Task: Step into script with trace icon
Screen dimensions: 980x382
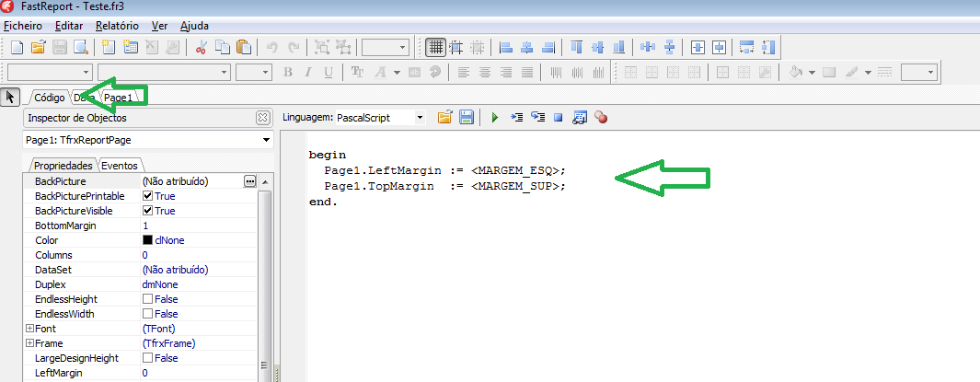Action: (x=516, y=117)
